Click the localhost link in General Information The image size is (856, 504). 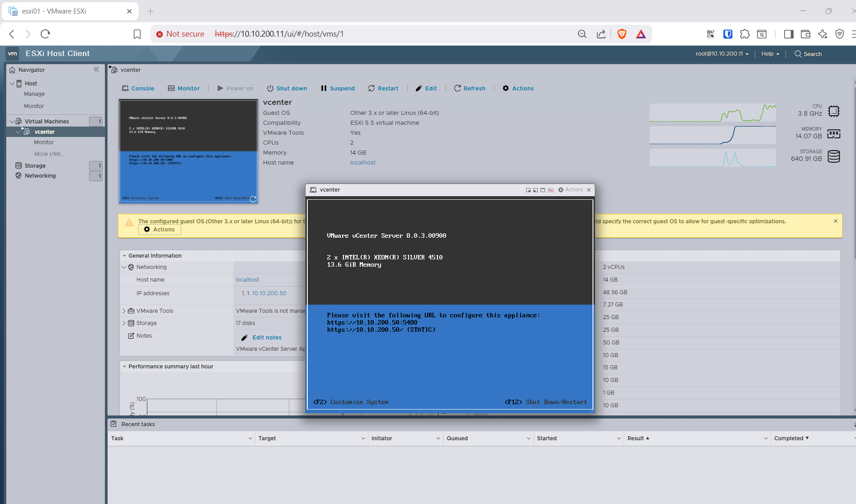(x=247, y=280)
